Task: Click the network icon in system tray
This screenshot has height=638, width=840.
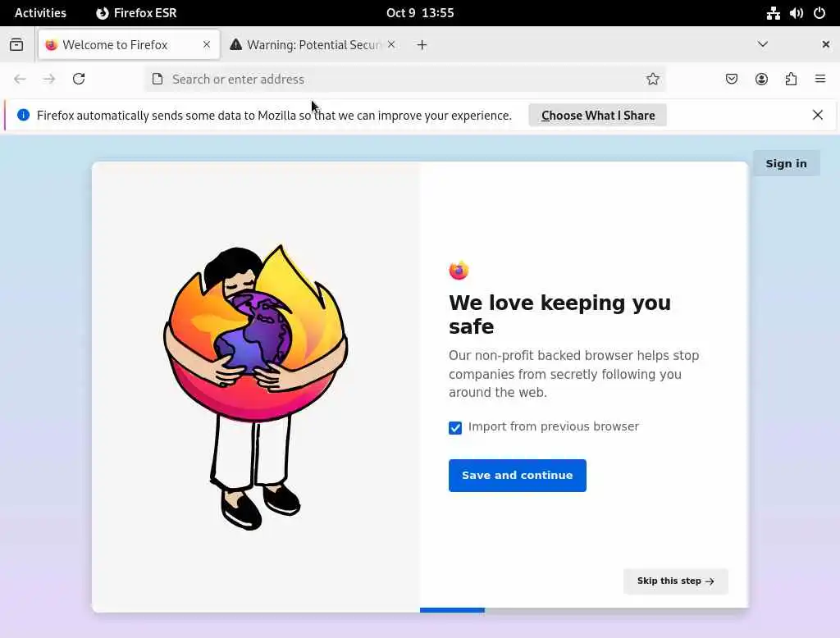Action: tap(773, 13)
